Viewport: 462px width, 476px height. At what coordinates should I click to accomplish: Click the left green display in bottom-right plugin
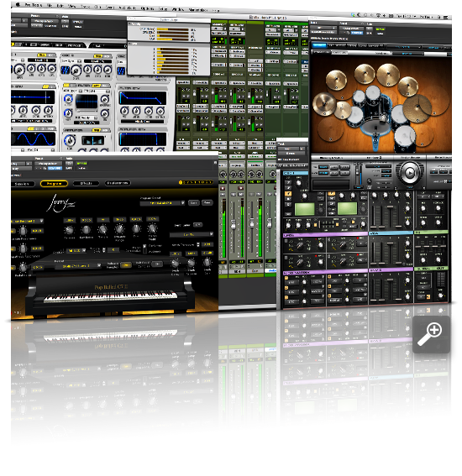click(304, 209)
